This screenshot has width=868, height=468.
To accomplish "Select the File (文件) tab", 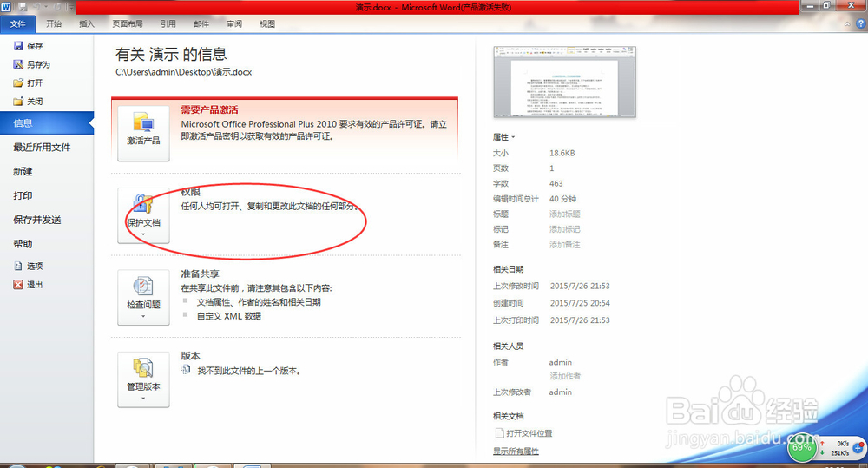I will (x=17, y=23).
